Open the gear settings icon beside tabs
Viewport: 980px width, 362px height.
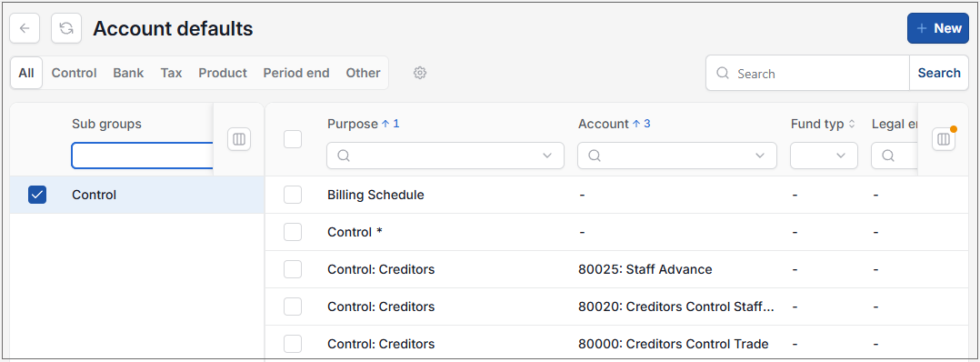(420, 73)
